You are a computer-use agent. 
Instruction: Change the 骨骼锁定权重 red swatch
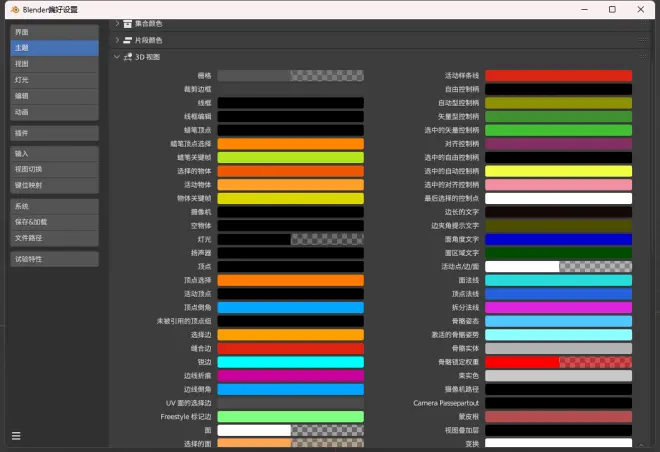pos(559,362)
